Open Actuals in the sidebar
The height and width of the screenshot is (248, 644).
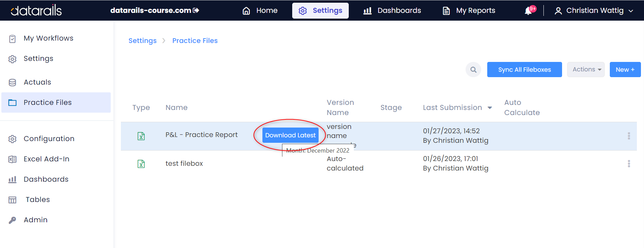pyautogui.click(x=37, y=82)
